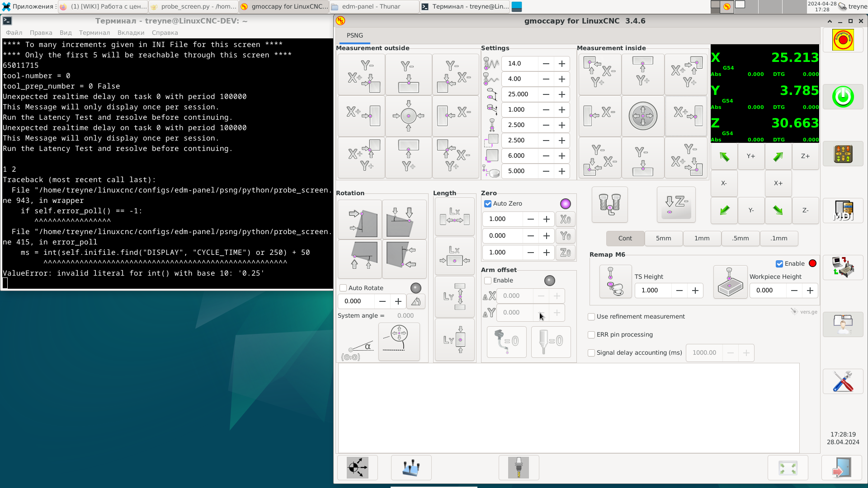Image resolution: width=868 pixels, height=488 pixels.
Task: Check Use refinement measurement option
Action: pos(591,317)
